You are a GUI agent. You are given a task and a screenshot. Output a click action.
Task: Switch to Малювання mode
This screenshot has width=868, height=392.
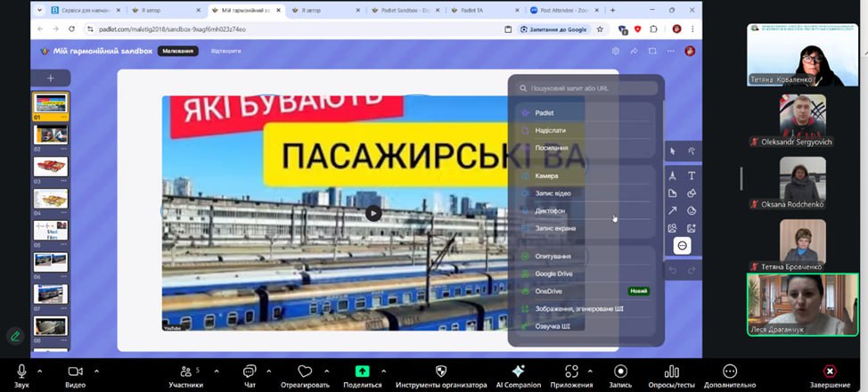point(177,51)
